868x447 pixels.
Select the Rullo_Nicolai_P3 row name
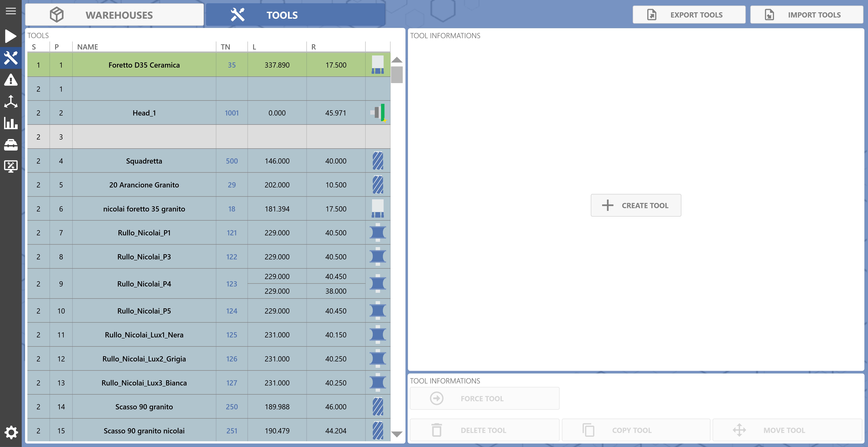[144, 257]
